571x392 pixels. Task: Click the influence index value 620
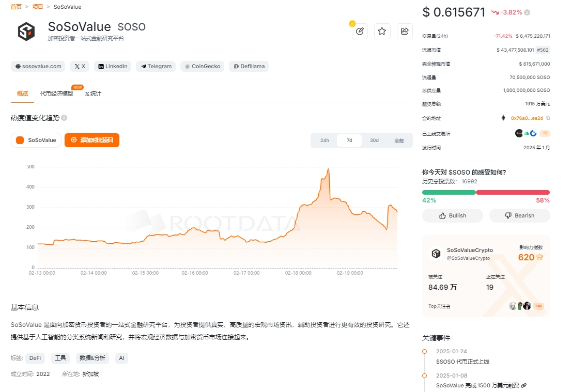click(526, 257)
